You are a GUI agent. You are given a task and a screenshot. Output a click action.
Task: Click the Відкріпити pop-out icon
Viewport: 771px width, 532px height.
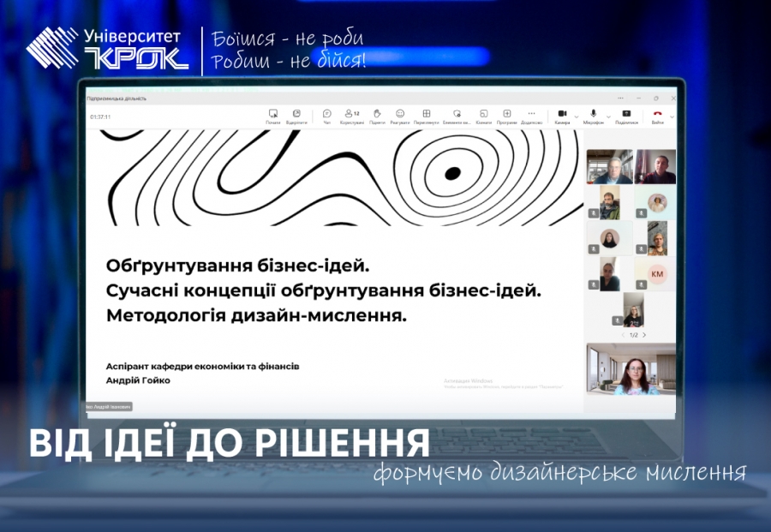tap(296, 114)
